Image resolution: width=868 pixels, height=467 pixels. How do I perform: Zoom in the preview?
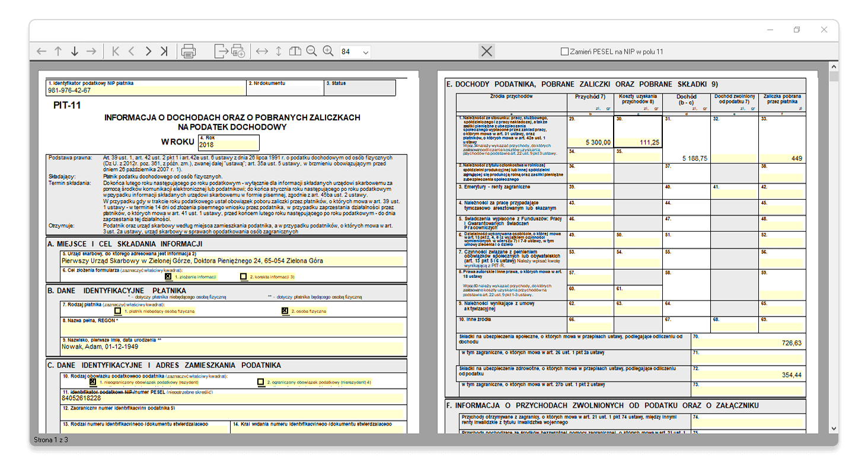[328, 52]
